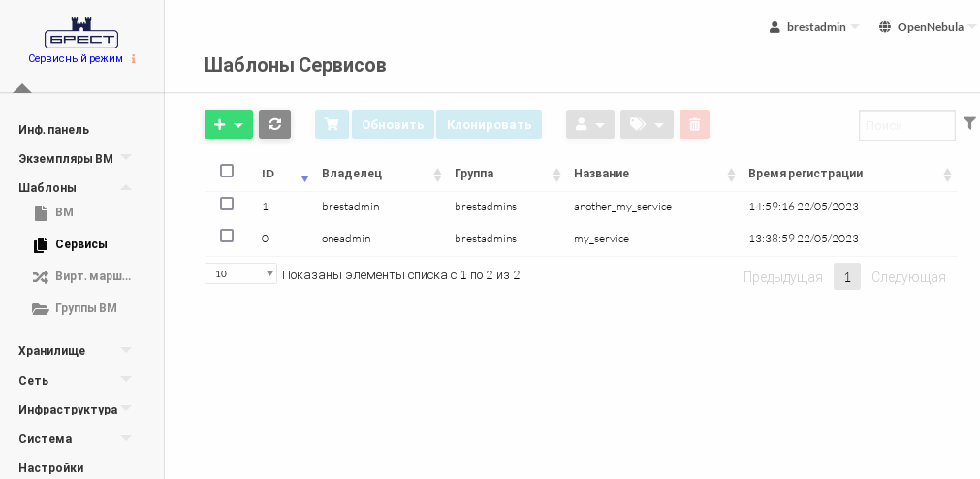Click the БРЕСТ logo
The image size is (980, 479).
click(x=81, y=33)
